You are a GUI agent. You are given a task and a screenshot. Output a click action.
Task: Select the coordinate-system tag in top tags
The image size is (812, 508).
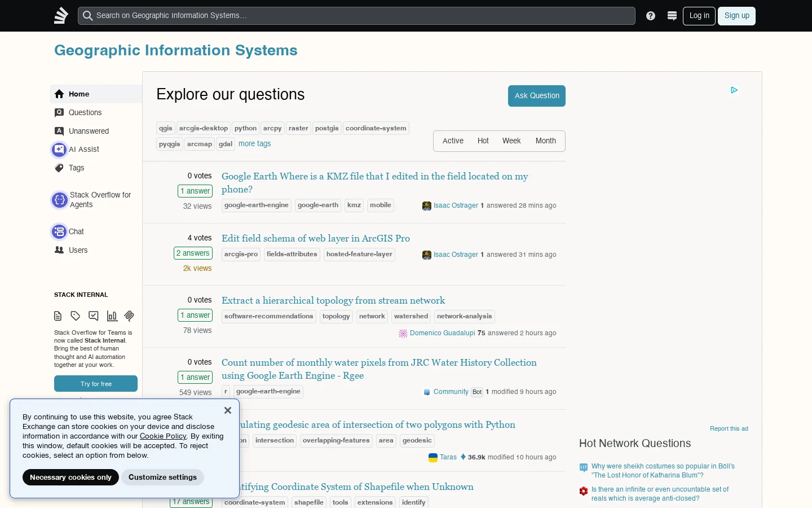(x=376, y=129)
